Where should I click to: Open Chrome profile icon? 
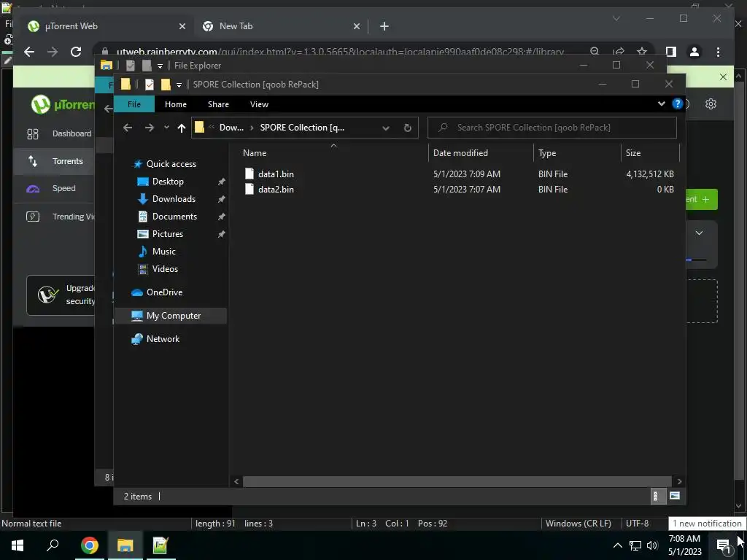[694, 52]
